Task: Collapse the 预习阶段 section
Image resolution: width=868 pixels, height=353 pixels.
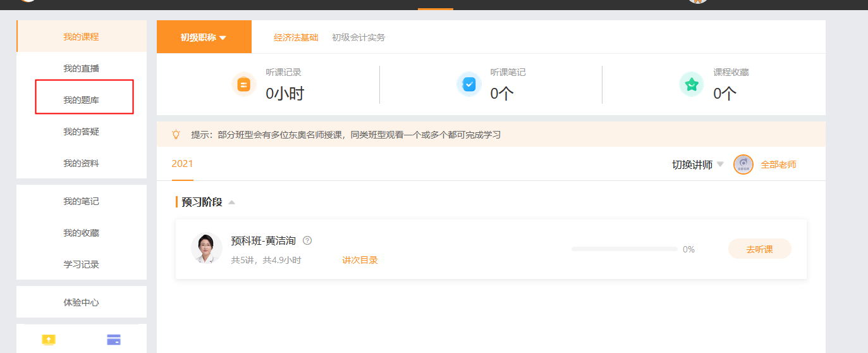Action: pos(231,202)
